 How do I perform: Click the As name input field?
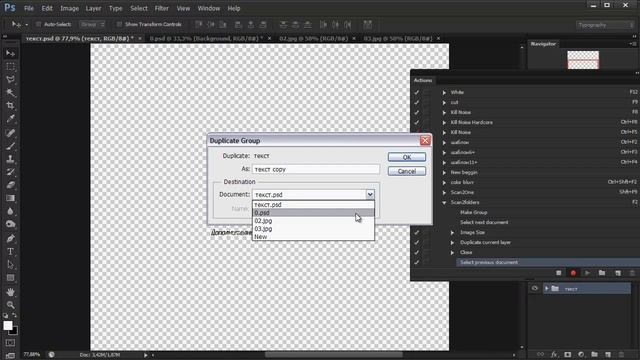316,169
